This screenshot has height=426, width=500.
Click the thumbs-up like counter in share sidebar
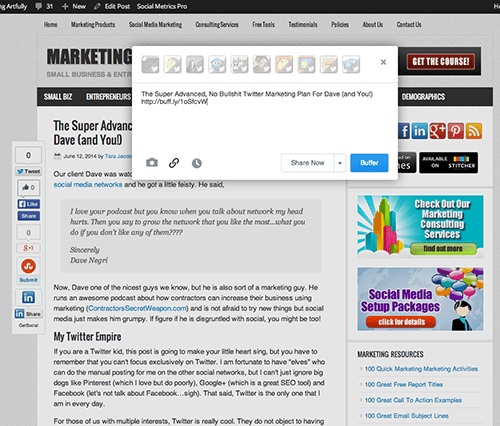click(29, 187)
